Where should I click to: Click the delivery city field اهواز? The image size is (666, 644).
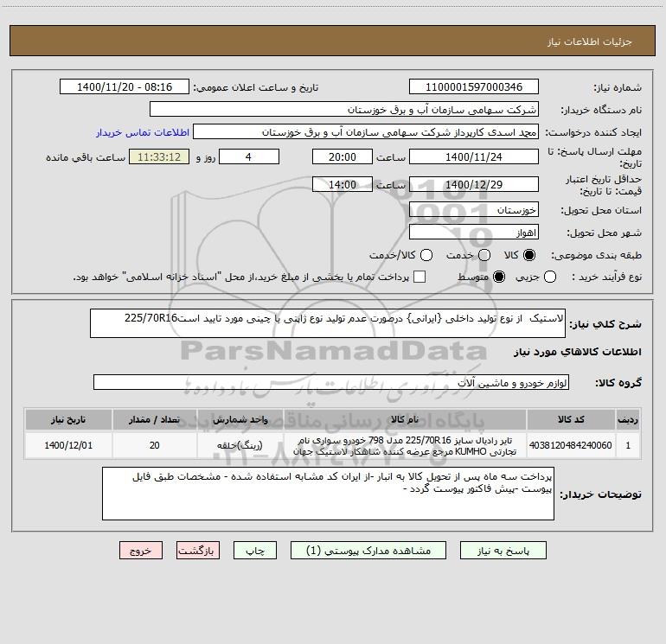474,233
